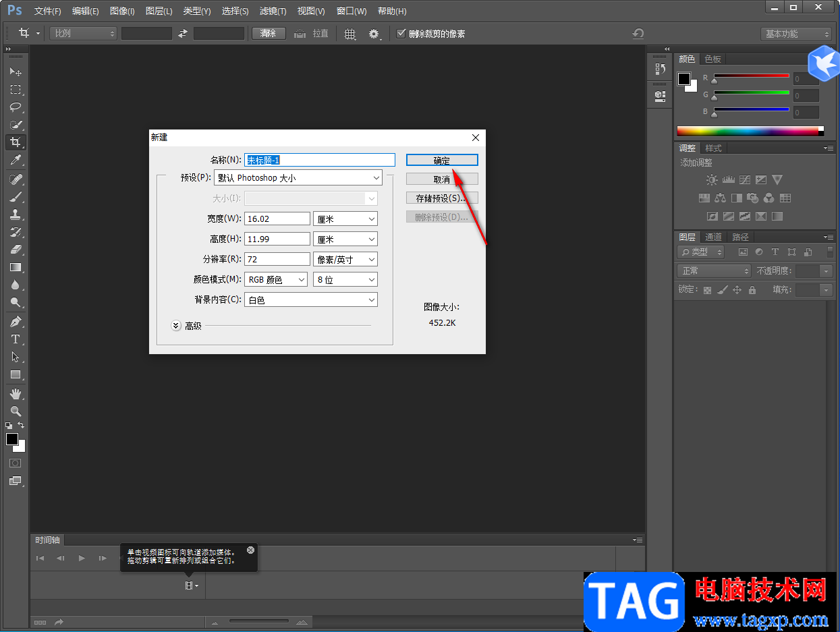The height and width of the screenshot is (632, 840).
Task: Click the Name input field
Action: click(319, 160)
